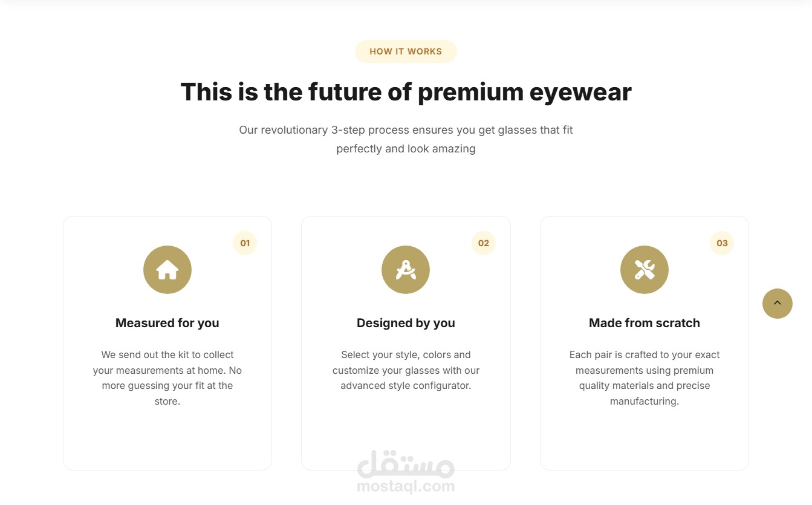The width and height of the screenshot is (812, 505).
Task: Click the style configurator description paragraph
Action: click(406, 370)
